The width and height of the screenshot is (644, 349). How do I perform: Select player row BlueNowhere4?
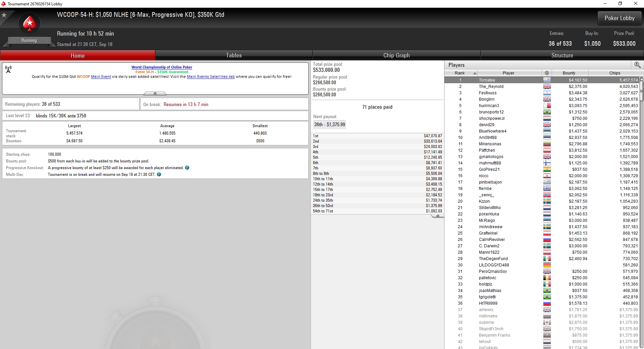tap(542, 131)
